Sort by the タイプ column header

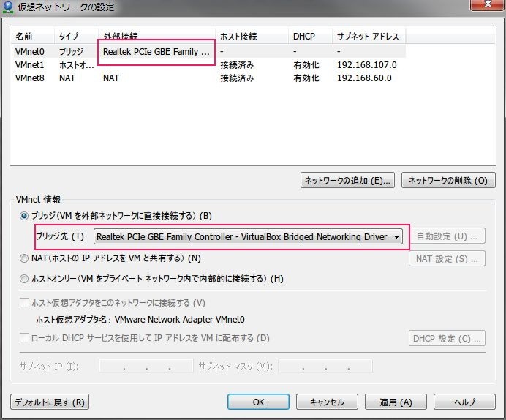pos(76,37)
